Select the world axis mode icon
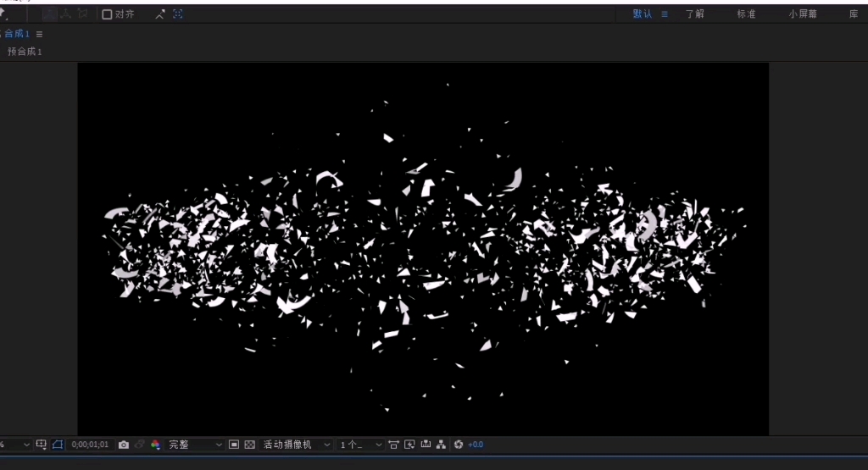The image size is (868, 470). [x=66, y=14]
